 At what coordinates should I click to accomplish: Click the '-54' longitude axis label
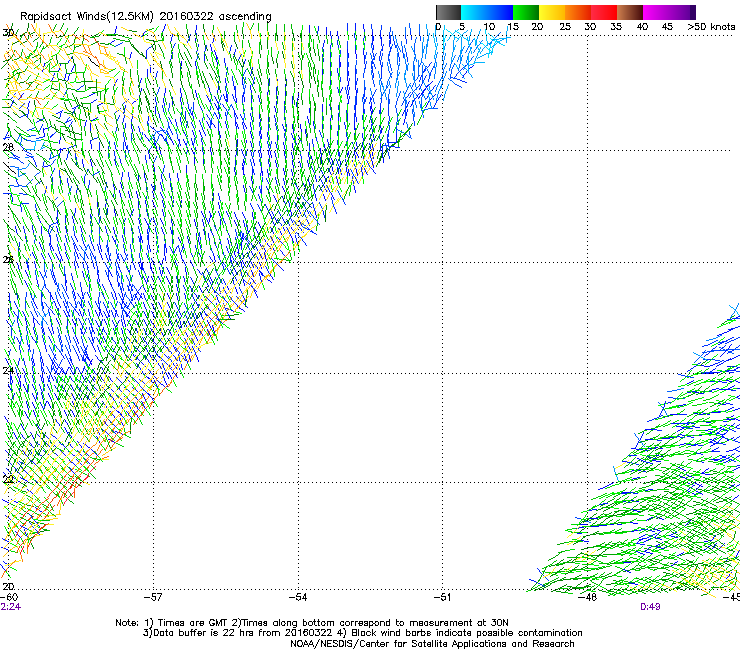pos(298,597)
